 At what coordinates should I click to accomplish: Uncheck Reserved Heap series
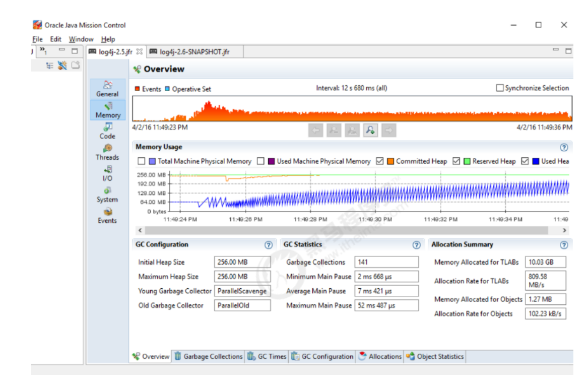(456, 161)
